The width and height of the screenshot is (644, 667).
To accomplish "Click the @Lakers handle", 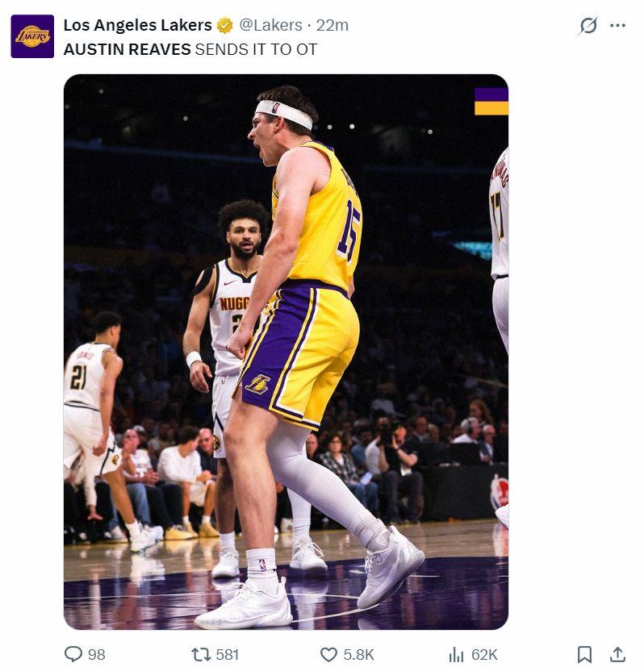I will (x=270, y=25).
